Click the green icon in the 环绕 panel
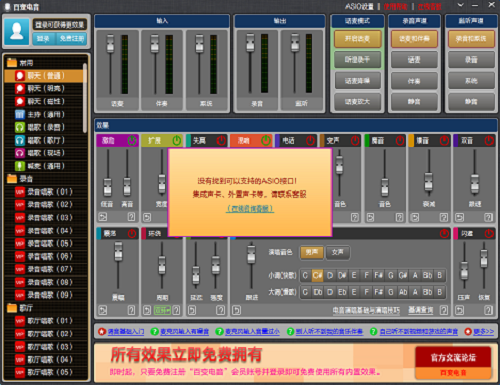Image resolution: width=500 pixels, height=385 pixels. (162, 310)
